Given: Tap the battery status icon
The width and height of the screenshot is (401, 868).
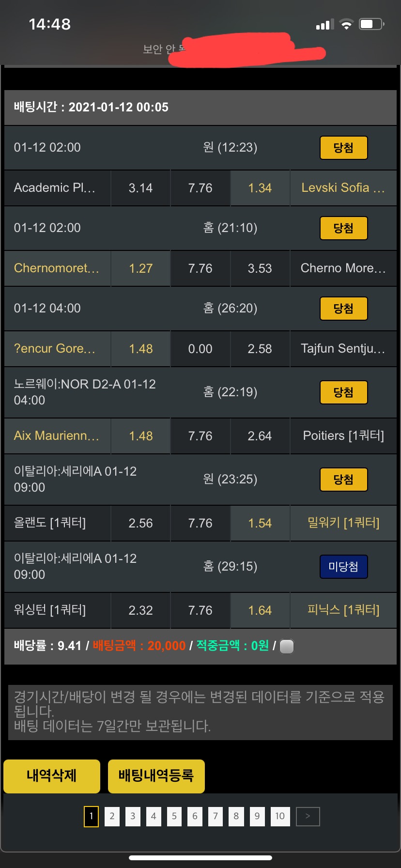Looking at the screenshot, I should pyautogui.click(x=371, y=24).
